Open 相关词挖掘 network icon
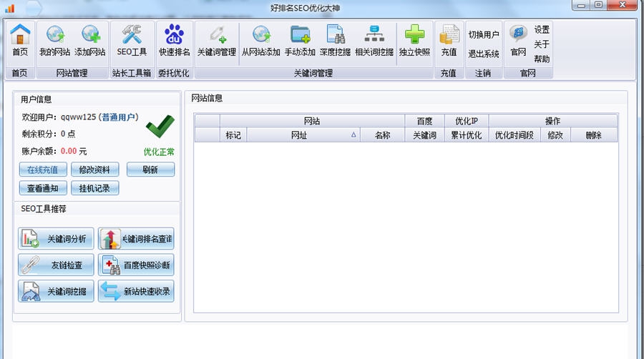The image size is (644, 359). 374,34
